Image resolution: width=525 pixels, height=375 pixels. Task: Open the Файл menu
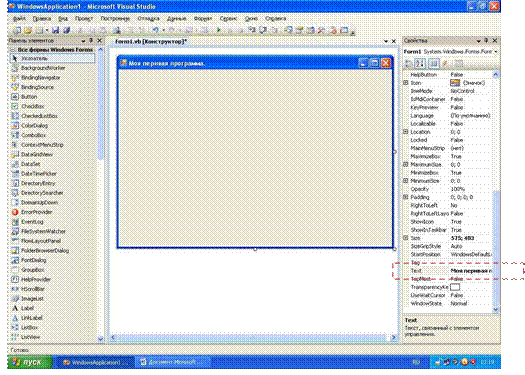coord(19,19)
